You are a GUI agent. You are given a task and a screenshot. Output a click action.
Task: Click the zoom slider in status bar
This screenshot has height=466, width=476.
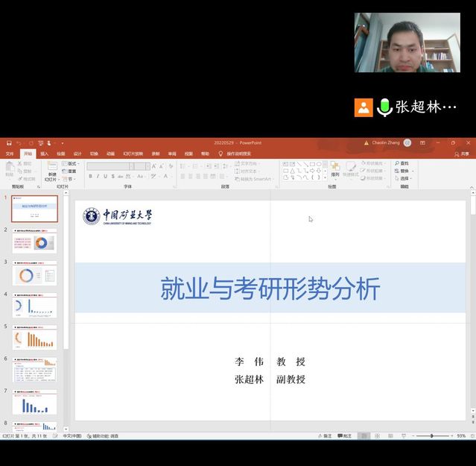click(432, 435)
